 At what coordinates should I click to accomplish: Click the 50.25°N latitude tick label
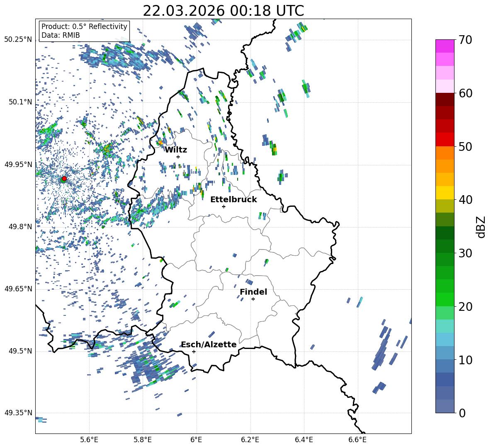pyautogui.click(x=18, y=40)
